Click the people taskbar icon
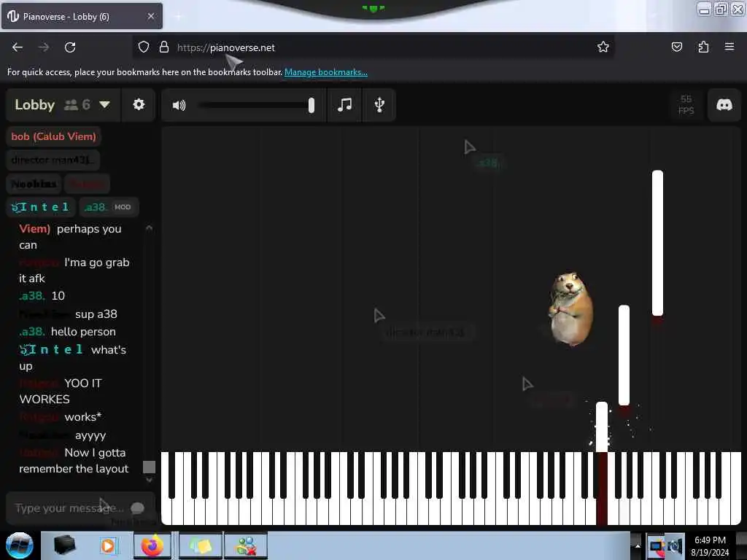The width and height of the screenshot is (747, 560). click(246, 545)
